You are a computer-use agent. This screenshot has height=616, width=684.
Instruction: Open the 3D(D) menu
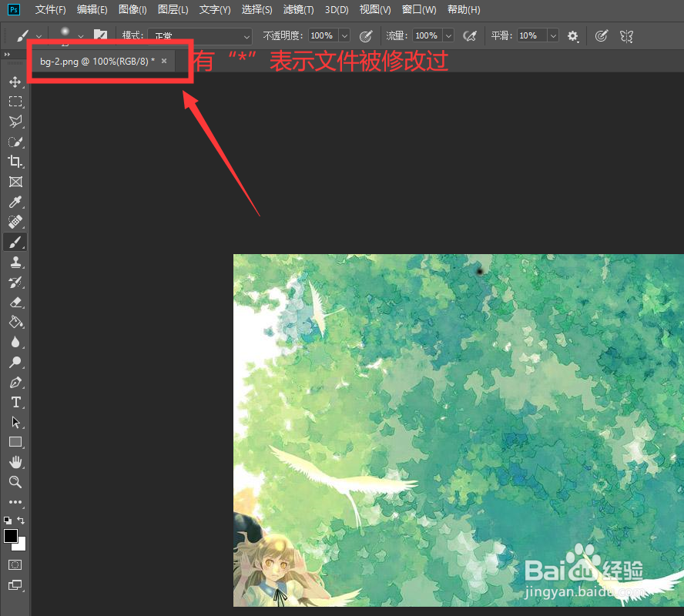click(337, 9)
